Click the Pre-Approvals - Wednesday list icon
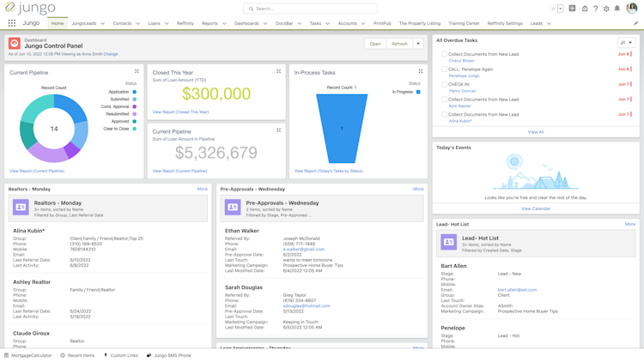644x362 pixels. click(233, 208)
